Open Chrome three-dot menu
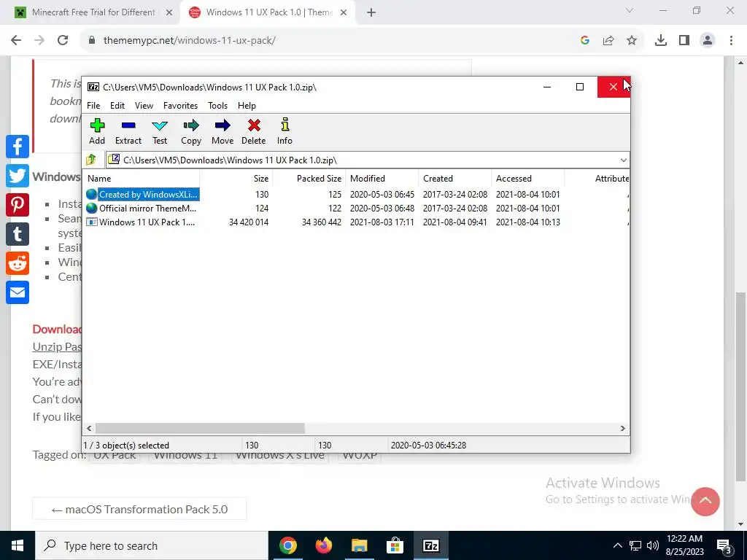This screenshot has height=560, width=747. [731, 41]
